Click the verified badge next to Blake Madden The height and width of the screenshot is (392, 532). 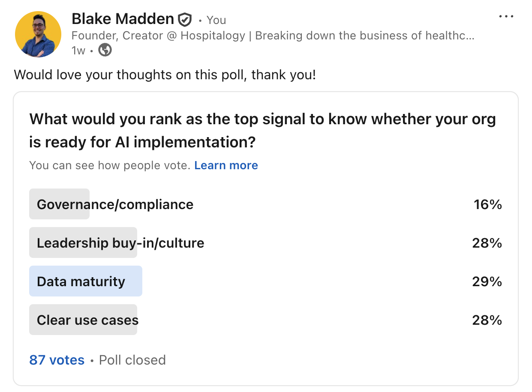185,19
